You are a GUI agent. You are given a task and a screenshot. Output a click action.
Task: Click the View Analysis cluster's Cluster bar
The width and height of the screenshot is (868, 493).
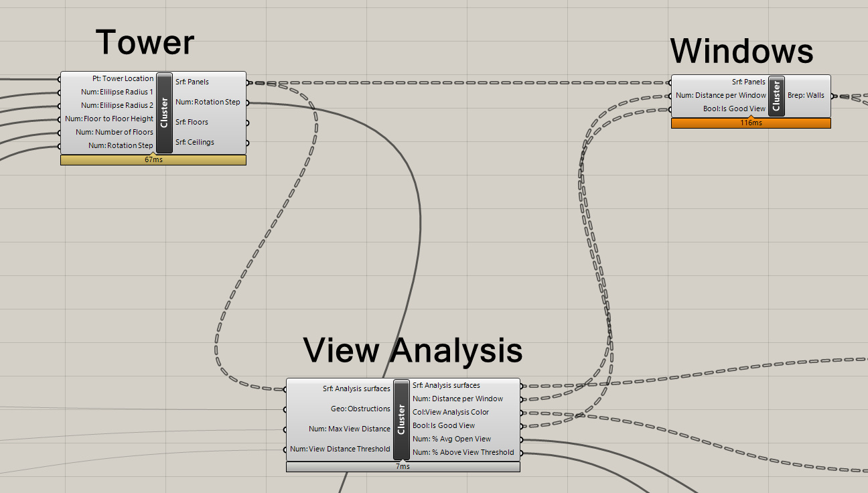[x=401, y=419]
